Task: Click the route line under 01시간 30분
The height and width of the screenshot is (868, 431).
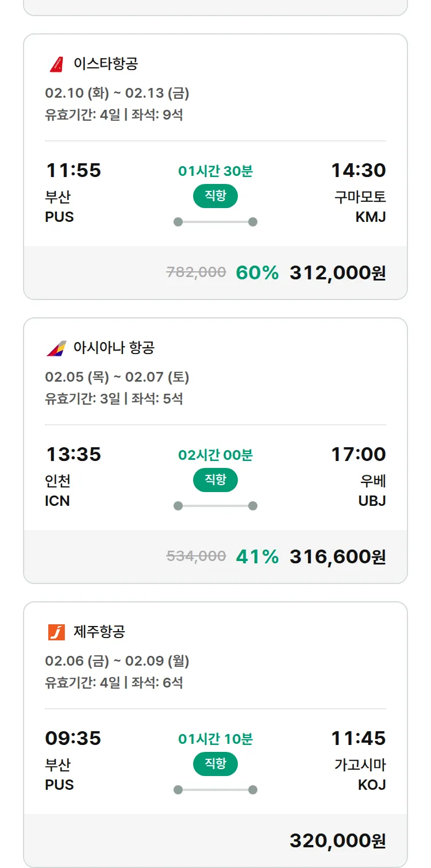Action: (215, 222)
